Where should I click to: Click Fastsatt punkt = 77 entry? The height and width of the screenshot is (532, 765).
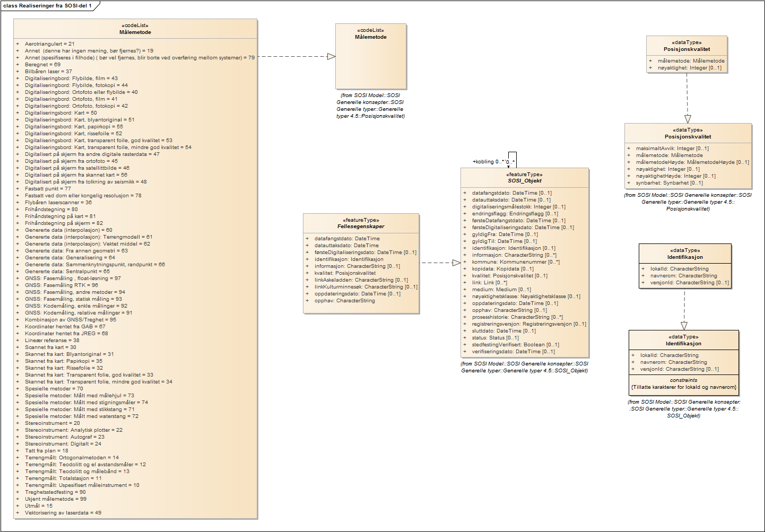[48, 189]
